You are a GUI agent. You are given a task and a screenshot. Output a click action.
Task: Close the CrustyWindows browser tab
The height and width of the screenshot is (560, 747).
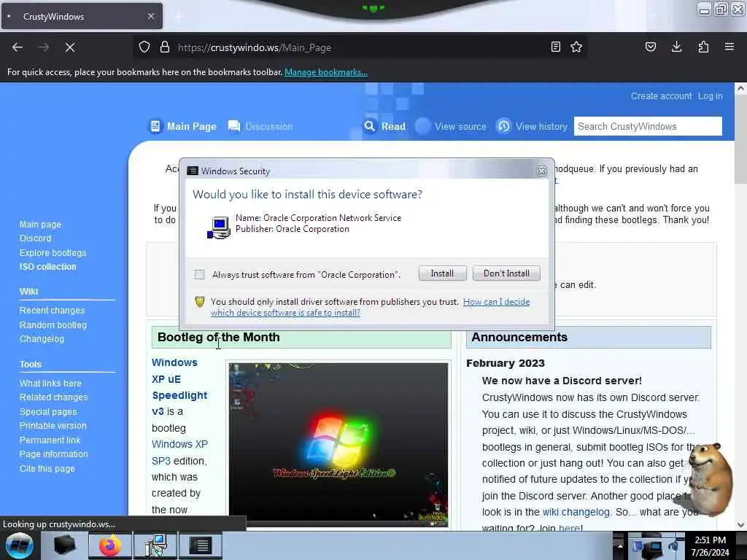[150, 16]
